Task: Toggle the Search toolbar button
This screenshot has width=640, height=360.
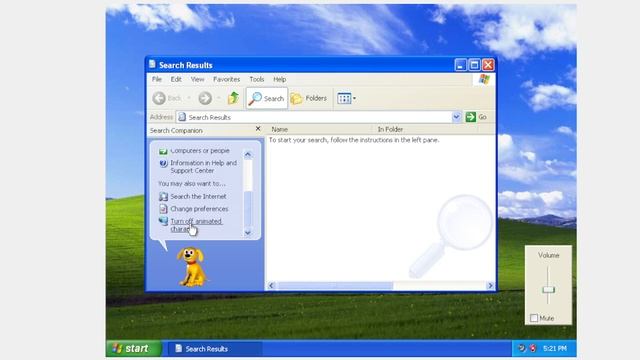Action: [267, 98]
